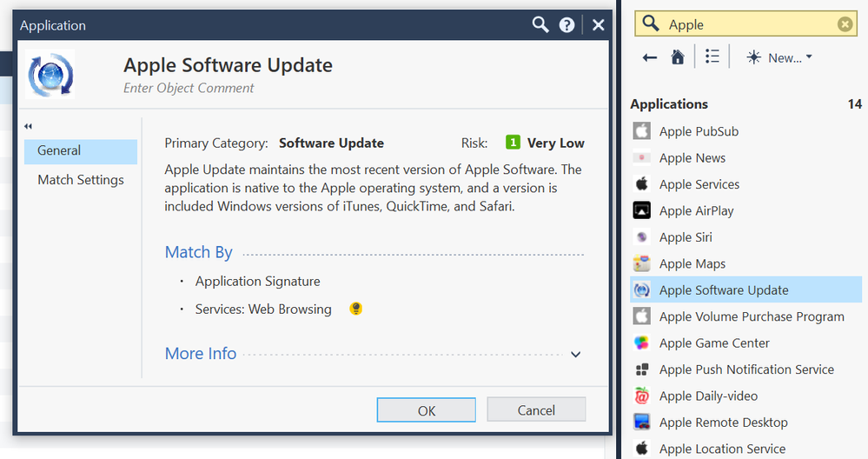The width and height of the screenshot is (868, 459).
Task: Click the Apple Remote Desktop icon
Action: 641,422
